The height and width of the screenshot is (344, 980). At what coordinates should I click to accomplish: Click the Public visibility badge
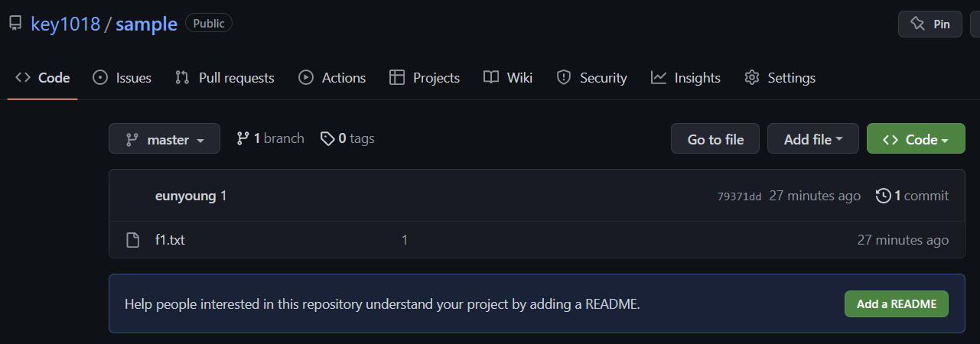208,24
